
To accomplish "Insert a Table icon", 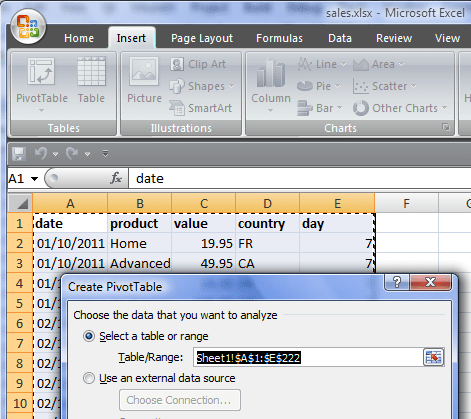I will pyautogui.click(x=91, y=71).
